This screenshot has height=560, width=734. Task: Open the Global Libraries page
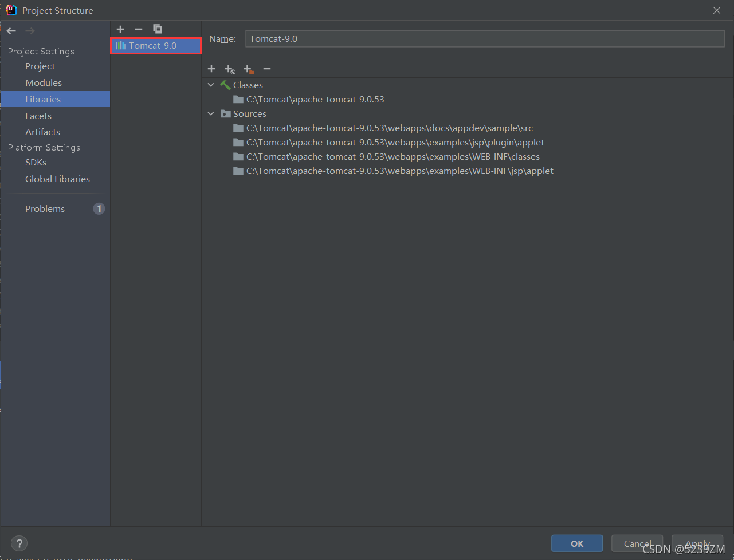pyautogui.click(x=57, y=179)
